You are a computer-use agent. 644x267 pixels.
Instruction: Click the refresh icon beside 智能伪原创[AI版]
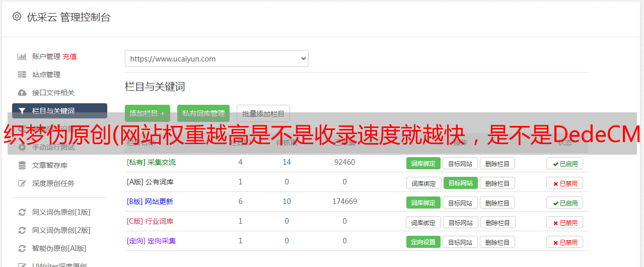pyautogui.click(x=22, y=248)
